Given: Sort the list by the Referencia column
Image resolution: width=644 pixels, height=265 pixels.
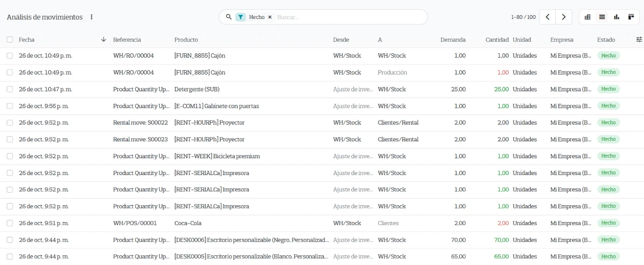Looking at the screenshot, I should point(127,40).
